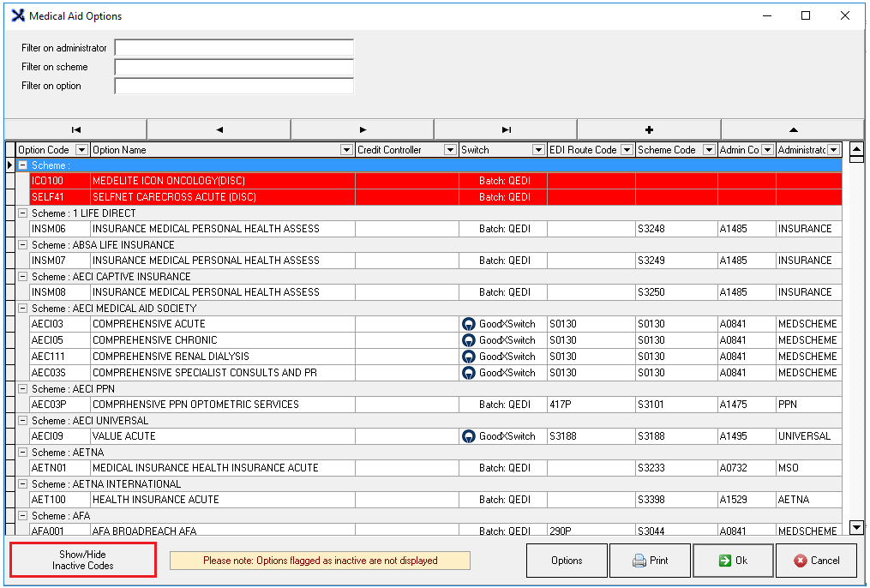Toggle Show/Hide Inactive Codes
The image size is (870, 588).
(83, 560)
